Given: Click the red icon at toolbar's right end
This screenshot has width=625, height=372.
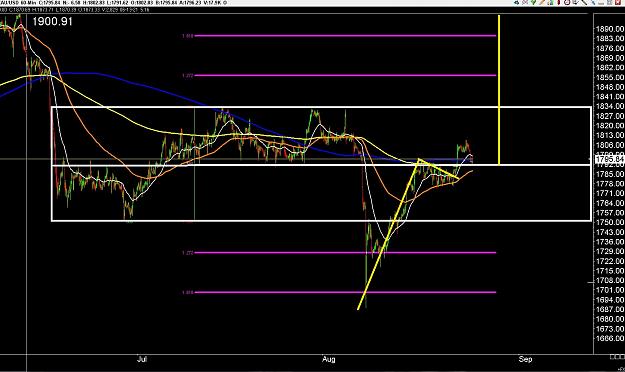Looking at the screenshot, I should click(618, 2).
